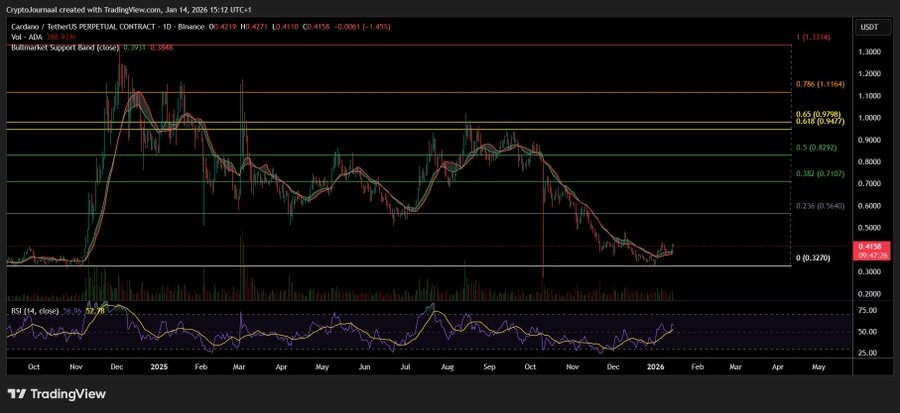Click the 1.1000 price axis value
This screenshot has width=900, height=413.
[x=870, y=96]
